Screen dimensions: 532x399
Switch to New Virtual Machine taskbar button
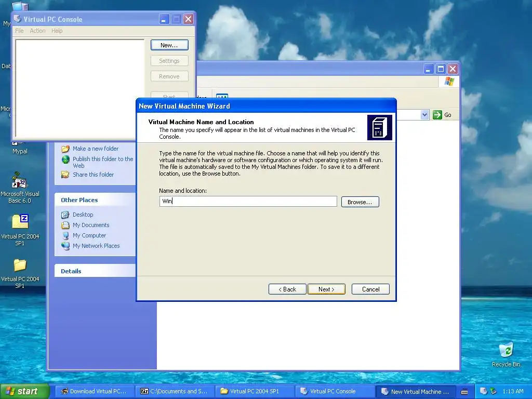tap(415, 391)
